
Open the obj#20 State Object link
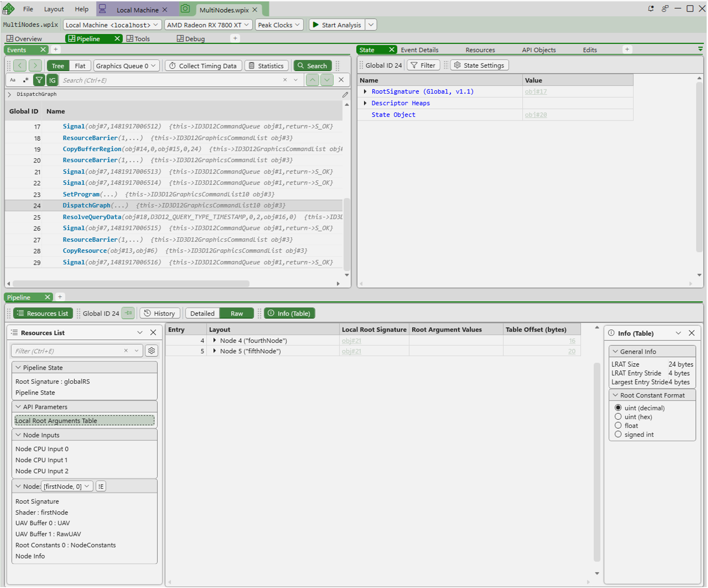[536, 115]
